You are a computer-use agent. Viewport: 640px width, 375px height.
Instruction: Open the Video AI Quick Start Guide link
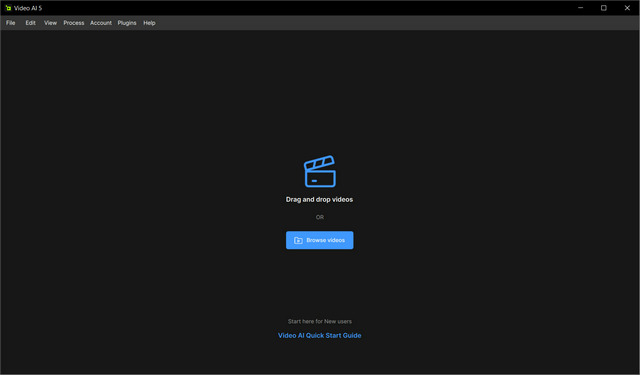click(320, 335)
